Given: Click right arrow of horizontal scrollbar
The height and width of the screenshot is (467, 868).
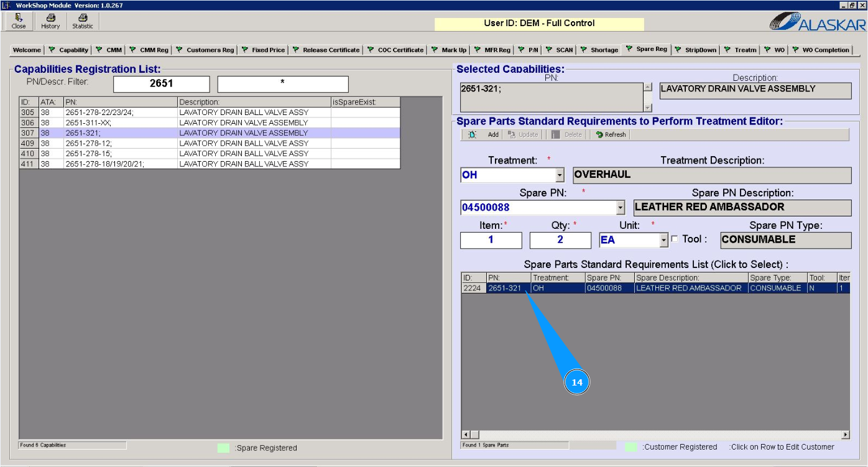Looking at the screenshot, I should (846, 434).
